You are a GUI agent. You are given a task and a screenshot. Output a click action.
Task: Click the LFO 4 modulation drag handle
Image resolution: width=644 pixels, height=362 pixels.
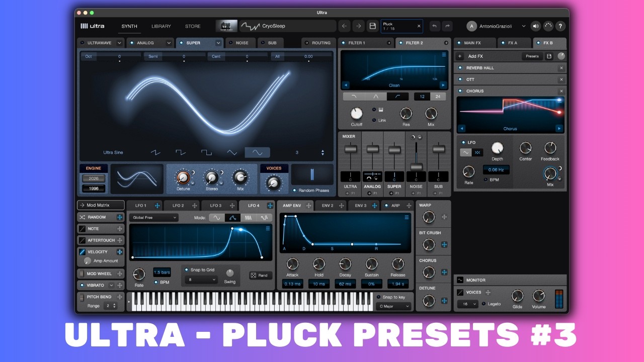coord(270,206)
